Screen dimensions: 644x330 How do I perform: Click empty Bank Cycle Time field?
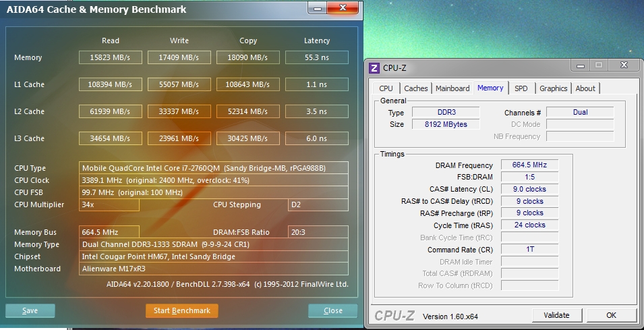pos(529,237)
